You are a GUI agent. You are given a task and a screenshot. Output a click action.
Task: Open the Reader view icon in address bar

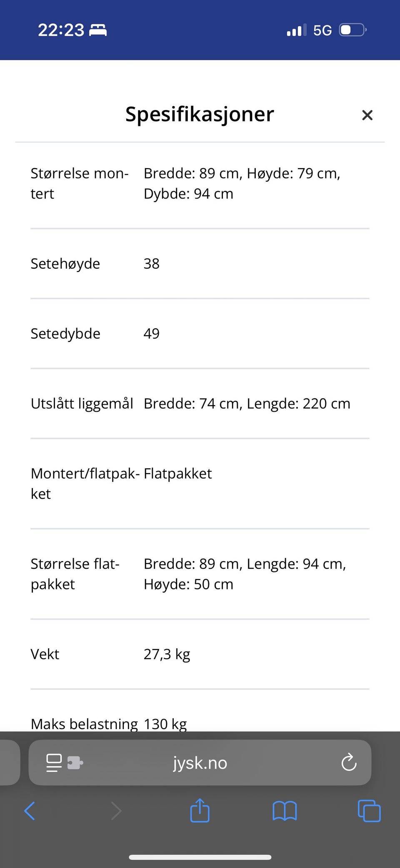53,762
